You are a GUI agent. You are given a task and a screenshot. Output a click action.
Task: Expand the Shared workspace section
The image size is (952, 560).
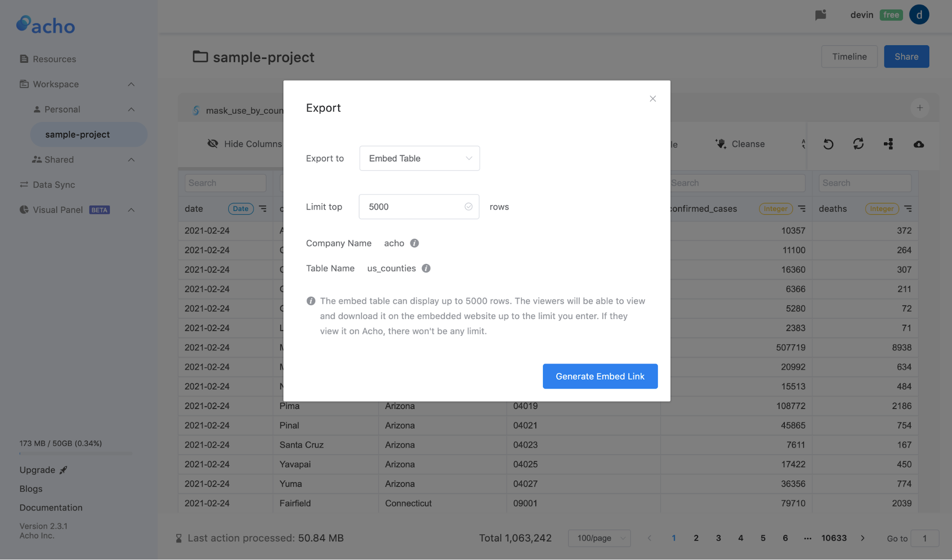[x=131, y=160]
